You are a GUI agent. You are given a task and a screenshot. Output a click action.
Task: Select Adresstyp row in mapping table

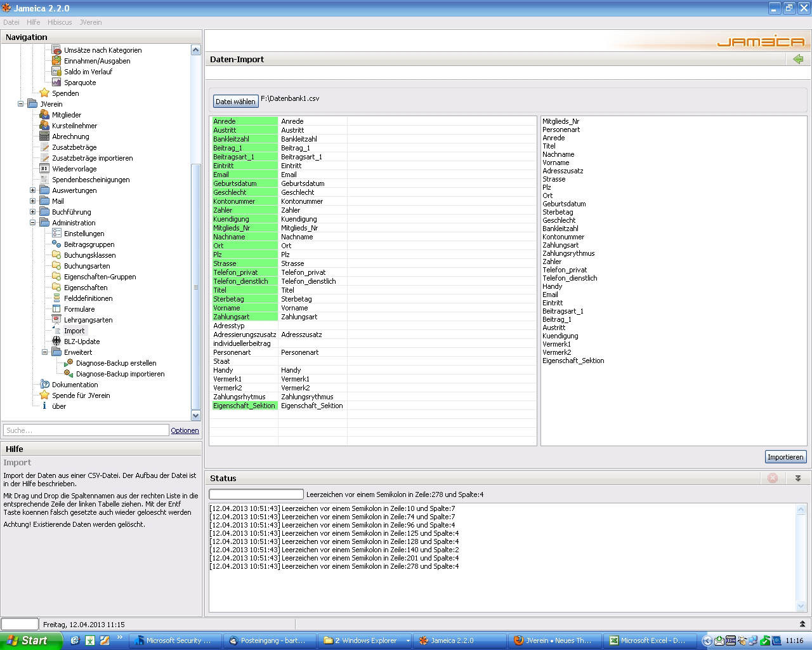[373, 326]
